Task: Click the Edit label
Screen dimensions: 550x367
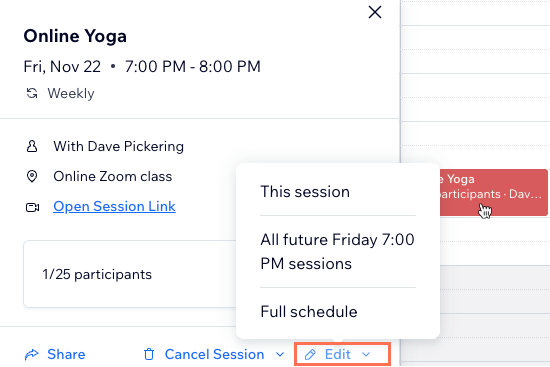Action: click(x=338, y=354)
